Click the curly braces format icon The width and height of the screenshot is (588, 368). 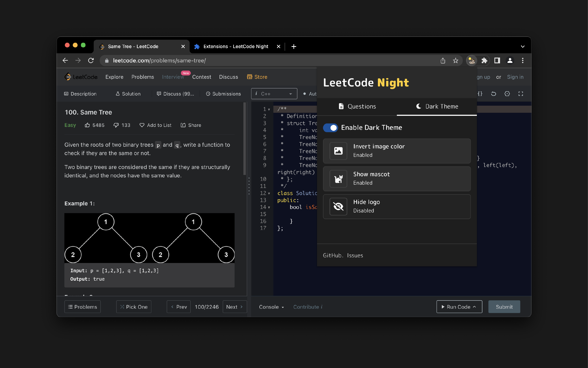480,94
